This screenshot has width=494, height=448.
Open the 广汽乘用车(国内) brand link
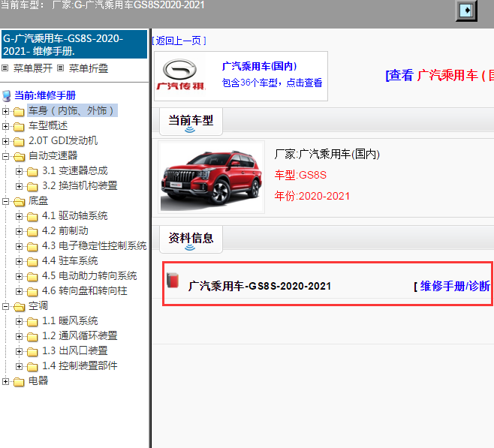click(259, 66)
